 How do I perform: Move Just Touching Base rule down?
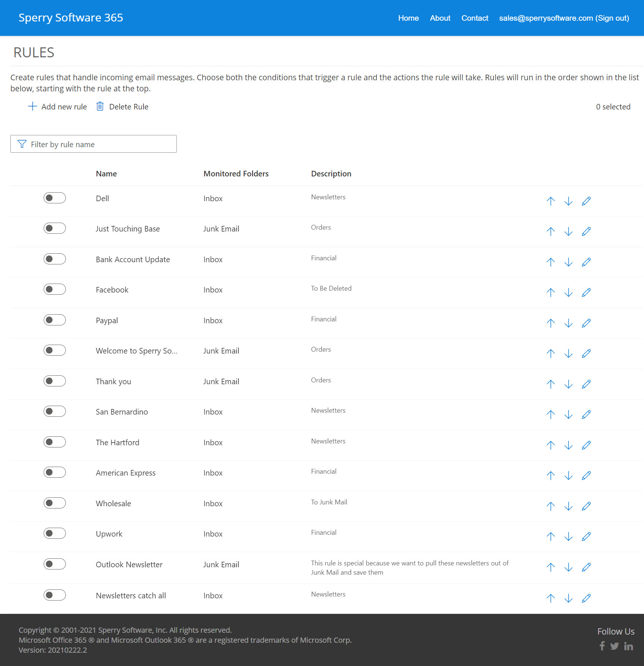[x=568, y=231]
